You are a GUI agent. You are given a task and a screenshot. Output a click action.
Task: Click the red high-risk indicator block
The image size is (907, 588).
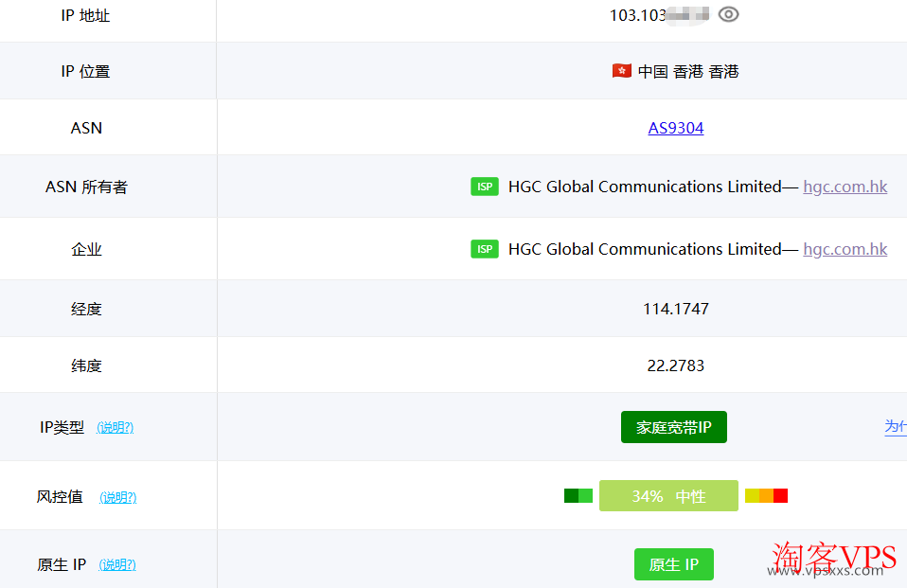click(x=779, y=495)
